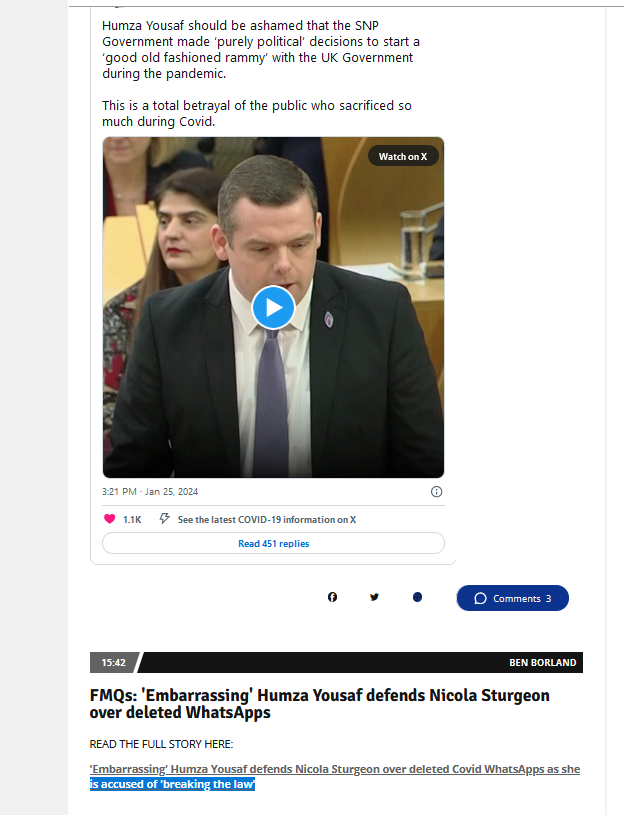Click the pink heart like icon
624x815 pixels.
tap(110, 519)
